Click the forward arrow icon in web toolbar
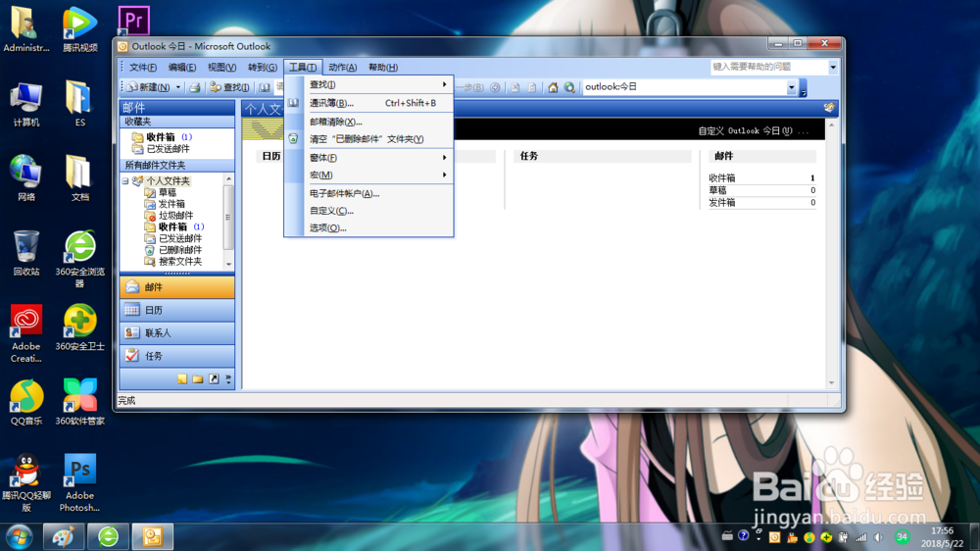 (495, 87)
